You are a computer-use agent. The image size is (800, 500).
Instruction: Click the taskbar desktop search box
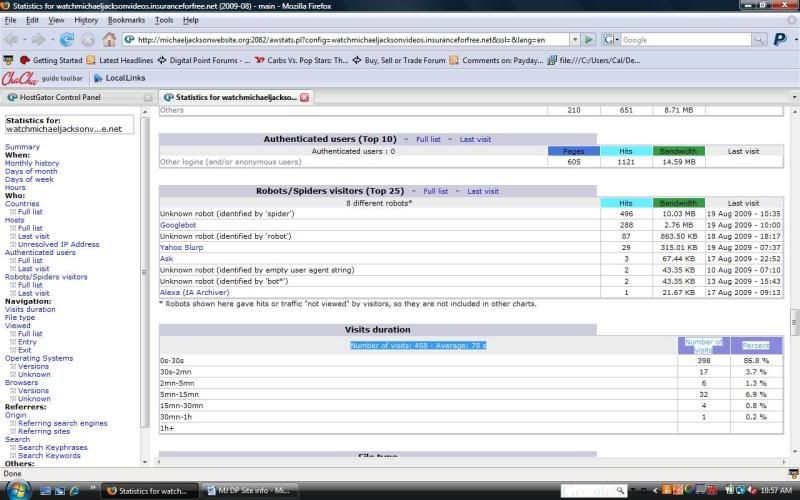coord(593,491)
